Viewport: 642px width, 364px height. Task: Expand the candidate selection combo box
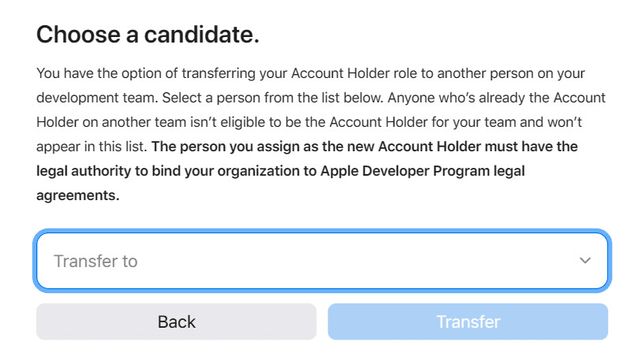point(322,261)
